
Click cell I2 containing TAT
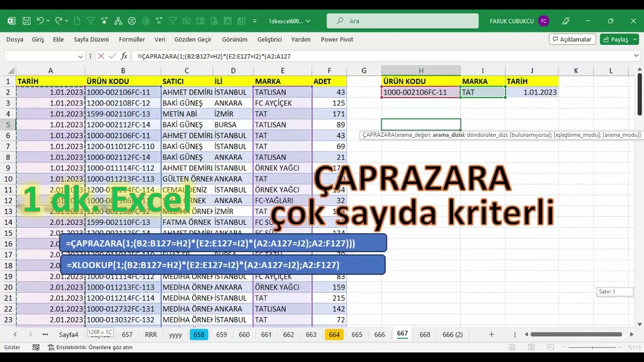click(x=483, y=92)
